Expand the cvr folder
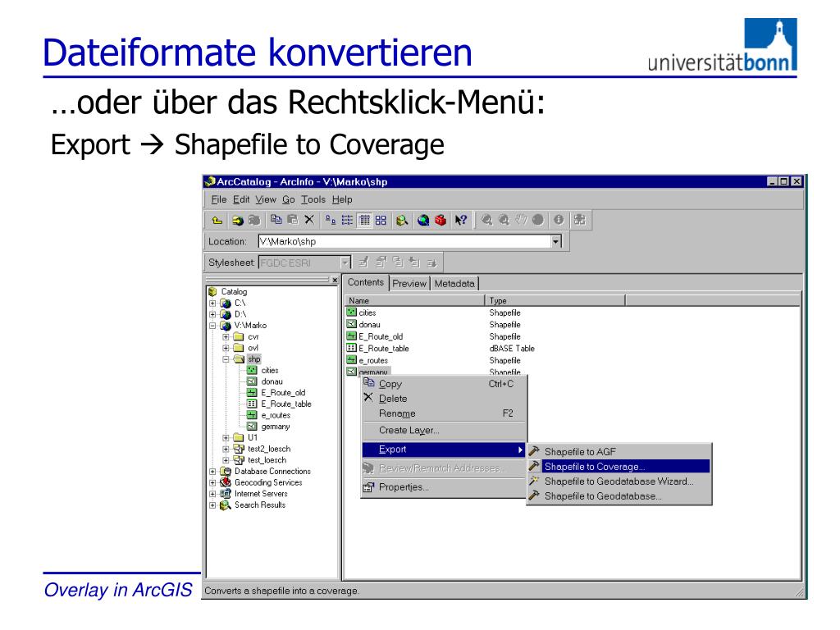 tap(226, 337)
